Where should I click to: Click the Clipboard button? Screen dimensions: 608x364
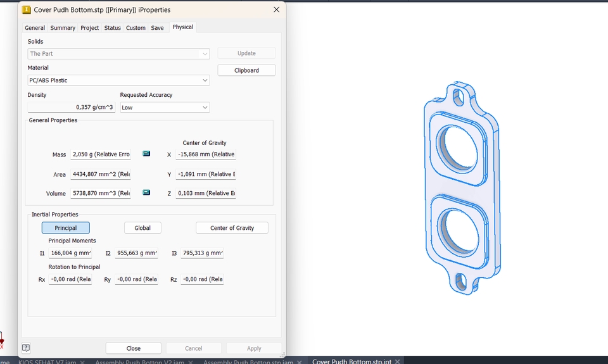pos(246,70)
